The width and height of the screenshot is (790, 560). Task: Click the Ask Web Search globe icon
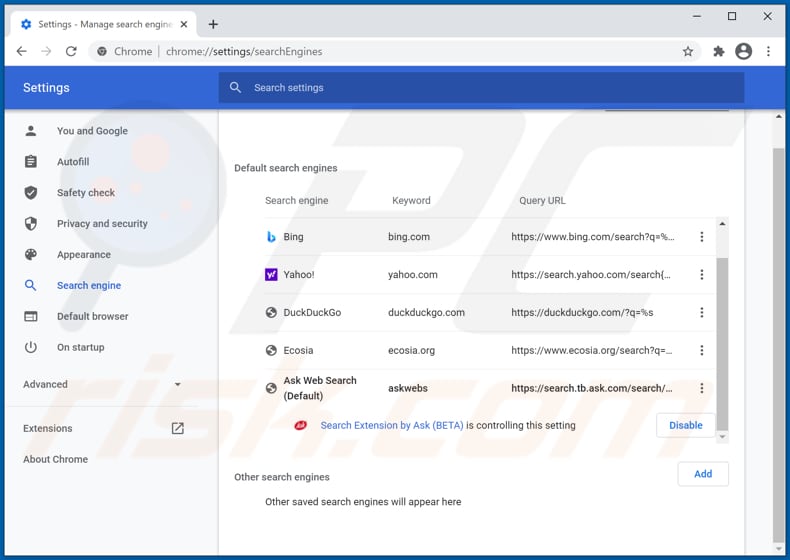tap(271, 388)
